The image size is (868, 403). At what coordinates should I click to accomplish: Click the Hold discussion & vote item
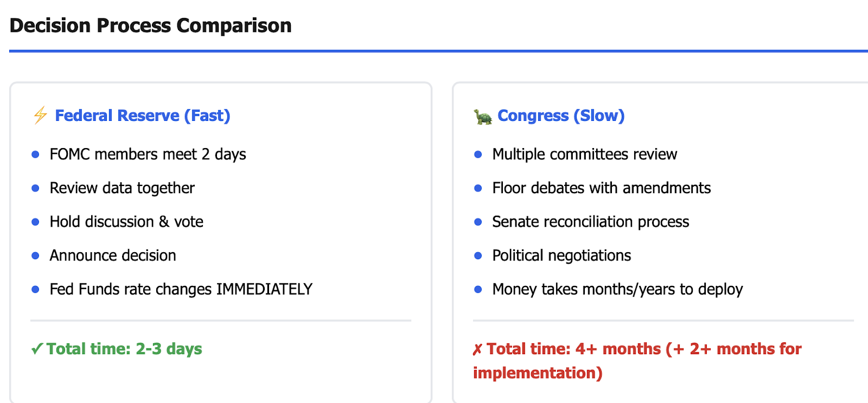click(x=126, y=222)
